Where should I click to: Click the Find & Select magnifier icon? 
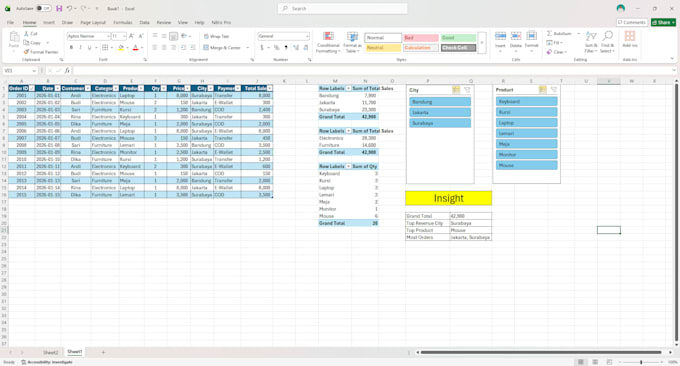click(x=608, y=36)
